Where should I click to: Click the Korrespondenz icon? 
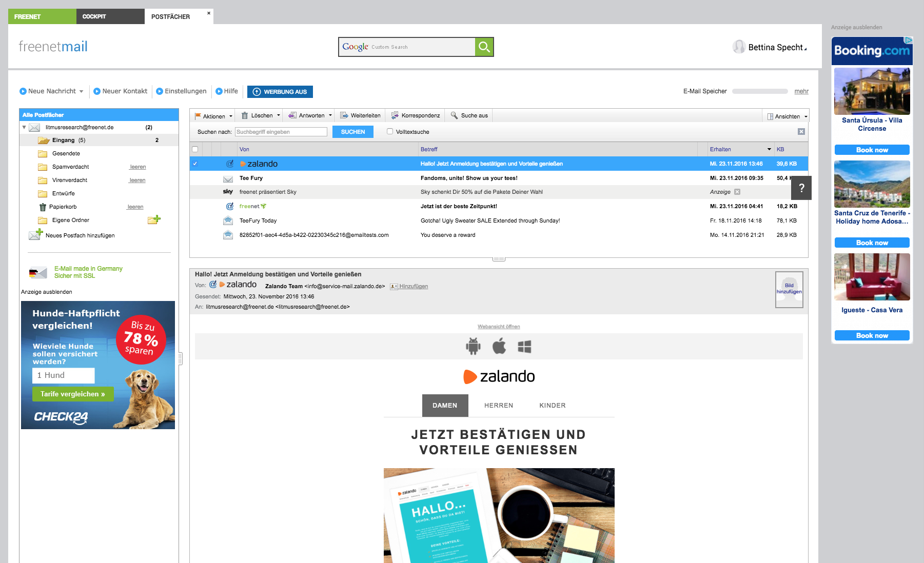pyautogui.click(x=395, y=115)
